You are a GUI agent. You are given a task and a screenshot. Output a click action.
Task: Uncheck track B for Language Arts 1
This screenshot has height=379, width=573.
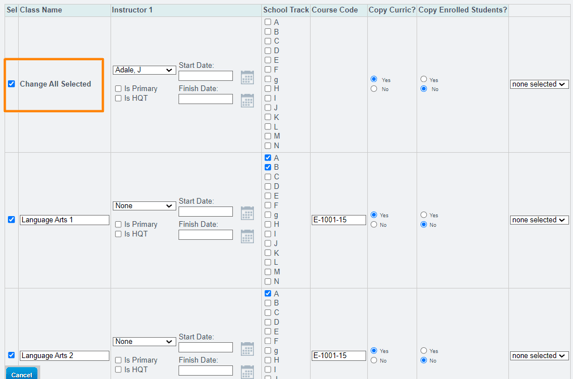click(268, 167)
